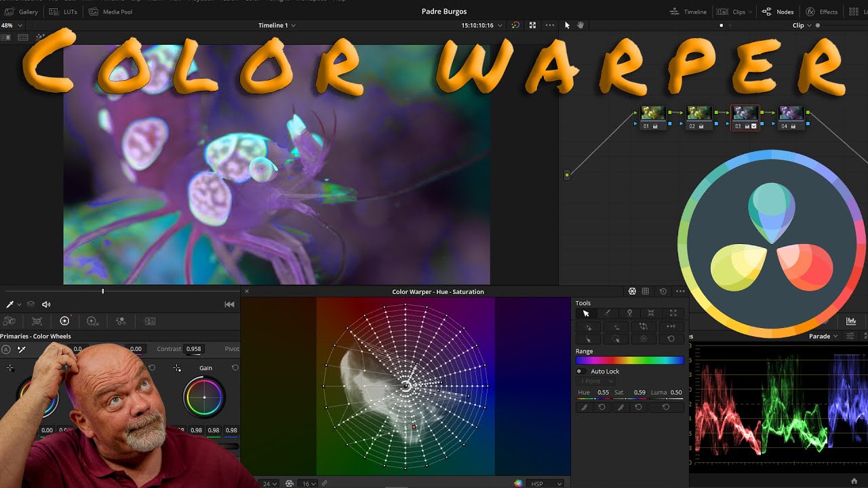
Task: Select the Color Wheels palette icon
Action: pyautogui.click(x=65, y=321)
